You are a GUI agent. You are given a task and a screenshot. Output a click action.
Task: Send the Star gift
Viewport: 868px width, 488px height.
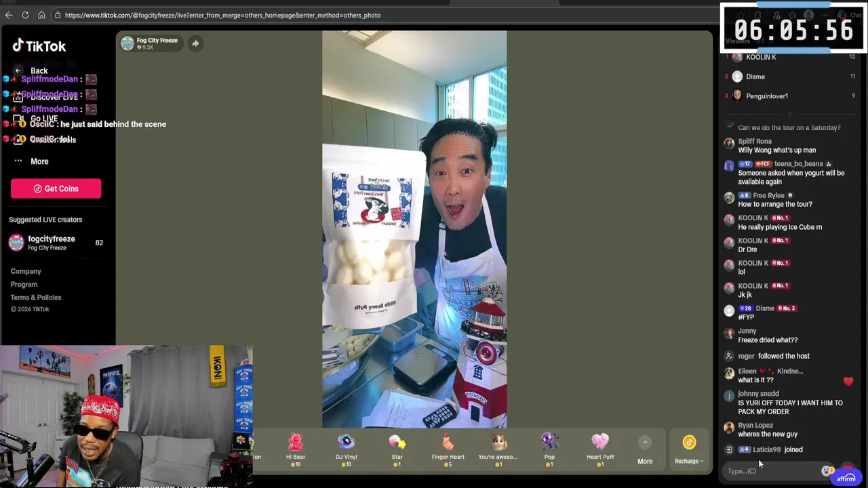point(397,449)
